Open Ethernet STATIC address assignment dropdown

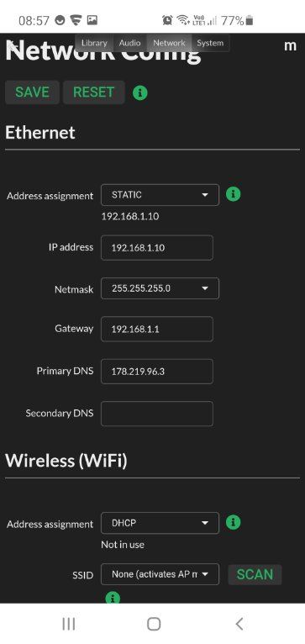pos(160,195)
